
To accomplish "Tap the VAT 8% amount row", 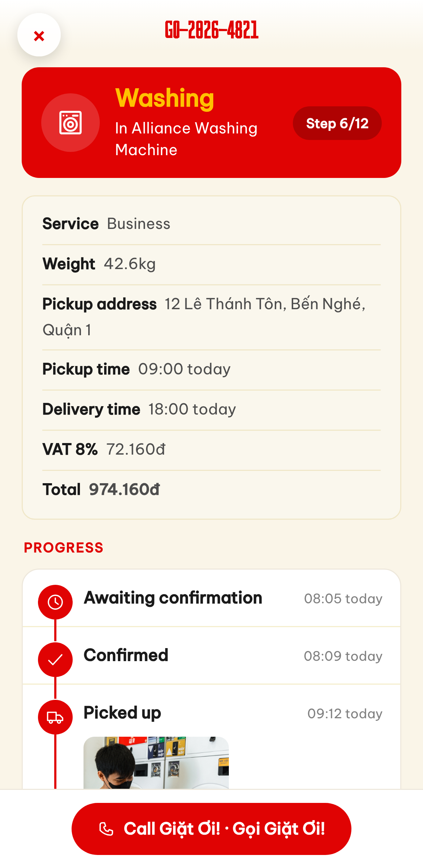I will [x=211, y=450].
